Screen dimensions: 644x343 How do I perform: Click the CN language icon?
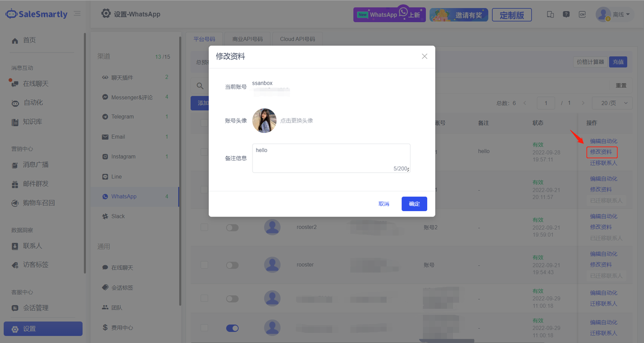[582, 15]
